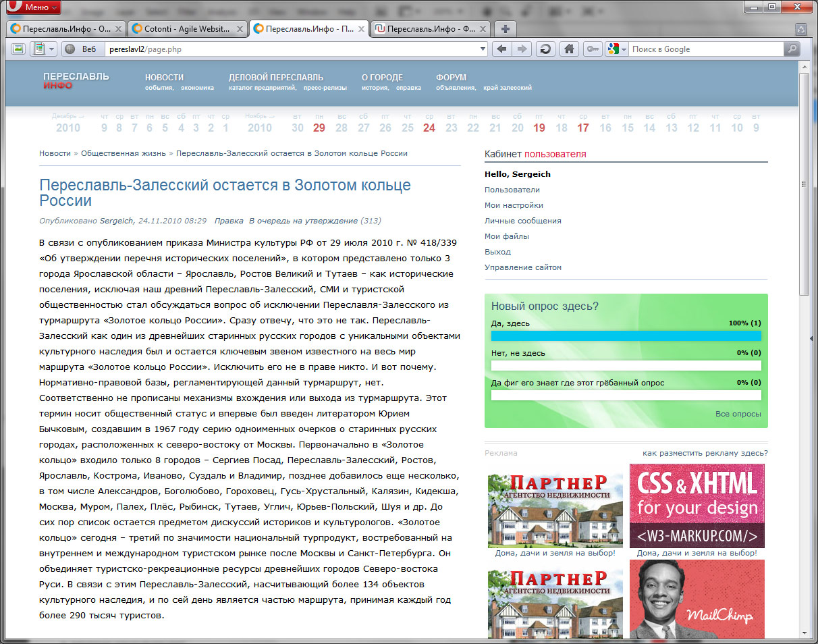Switch to the Cotonti - Agile Website tab
818x644 pixels.
tap(180, 29)
